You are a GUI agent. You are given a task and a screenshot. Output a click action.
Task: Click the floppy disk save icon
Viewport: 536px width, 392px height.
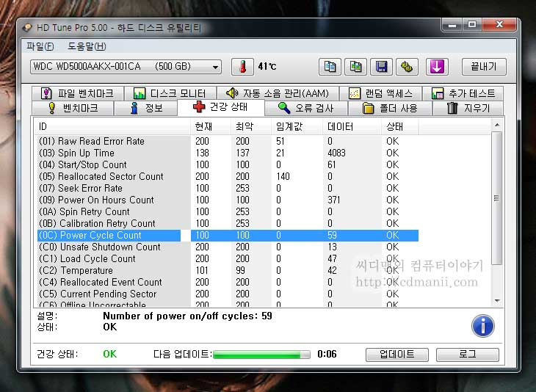381,66
